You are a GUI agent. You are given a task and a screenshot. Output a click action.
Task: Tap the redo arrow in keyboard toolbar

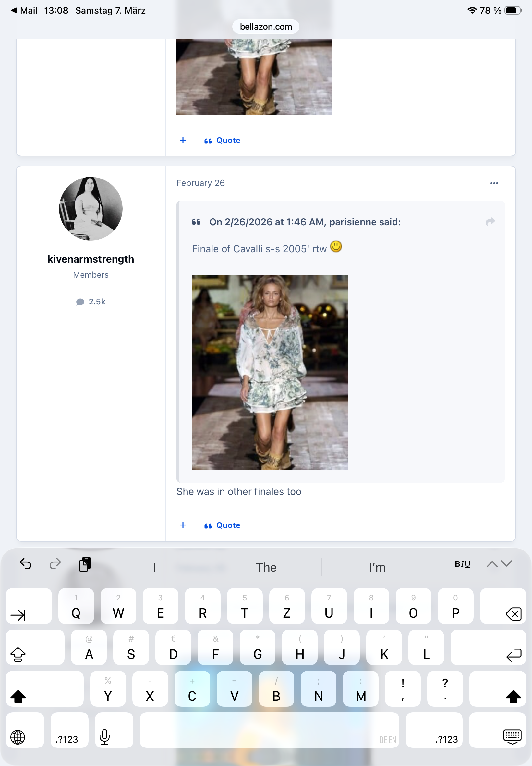(x=55, y=564)
